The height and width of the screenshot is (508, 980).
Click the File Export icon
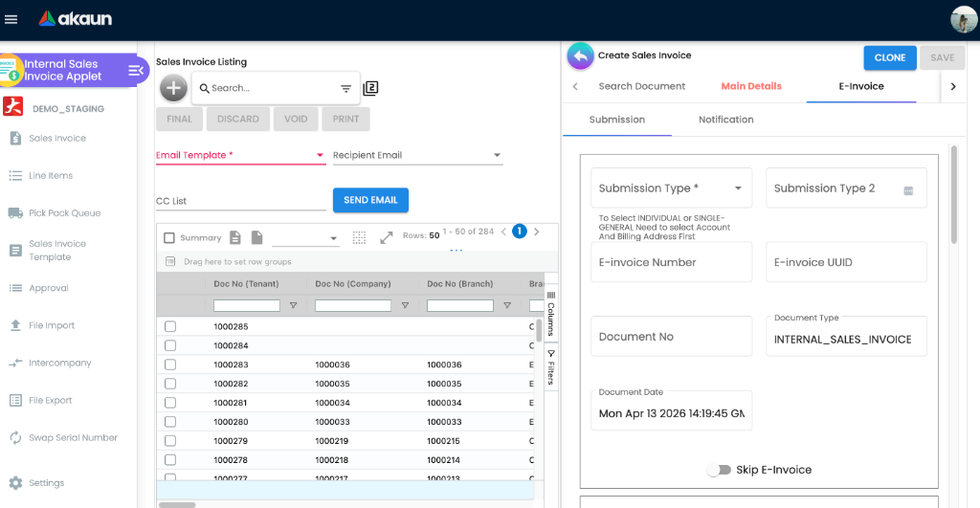click(x=15, y=401)
